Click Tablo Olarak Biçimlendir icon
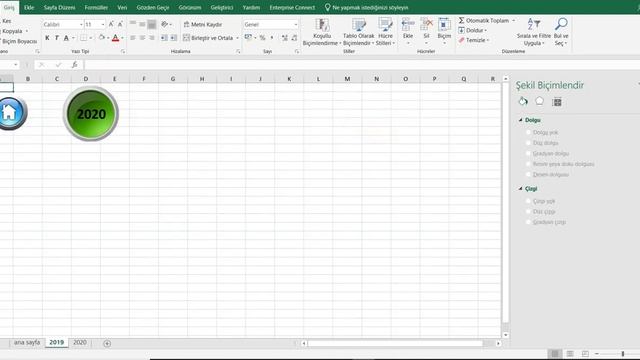This screenshot has height=360, width=640. pos(359,25)
